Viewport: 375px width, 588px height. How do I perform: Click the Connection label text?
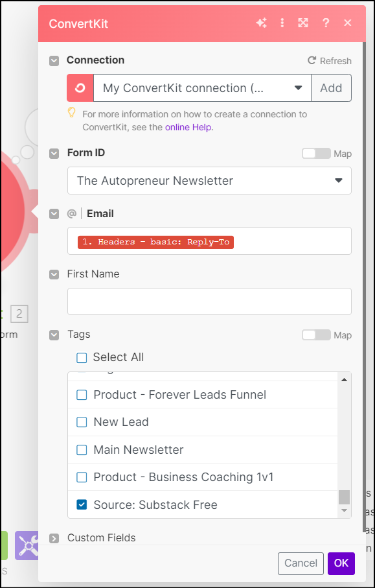pos(95,60)
